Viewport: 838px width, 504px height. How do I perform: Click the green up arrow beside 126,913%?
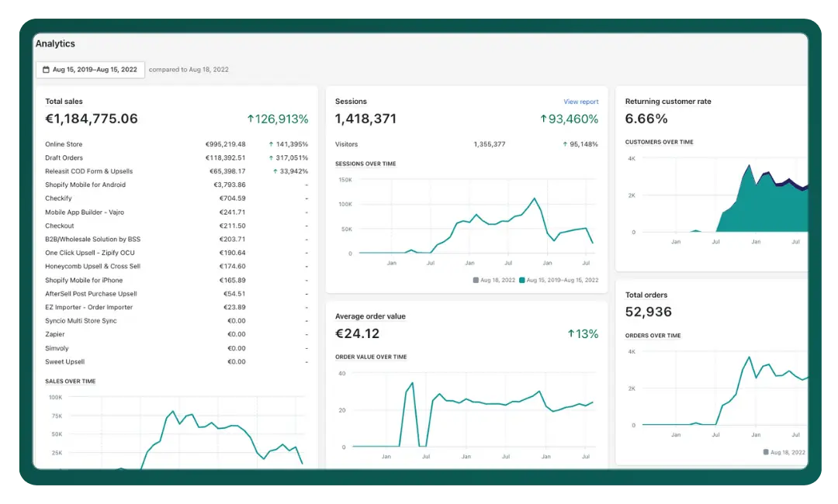tap(250, 119)
